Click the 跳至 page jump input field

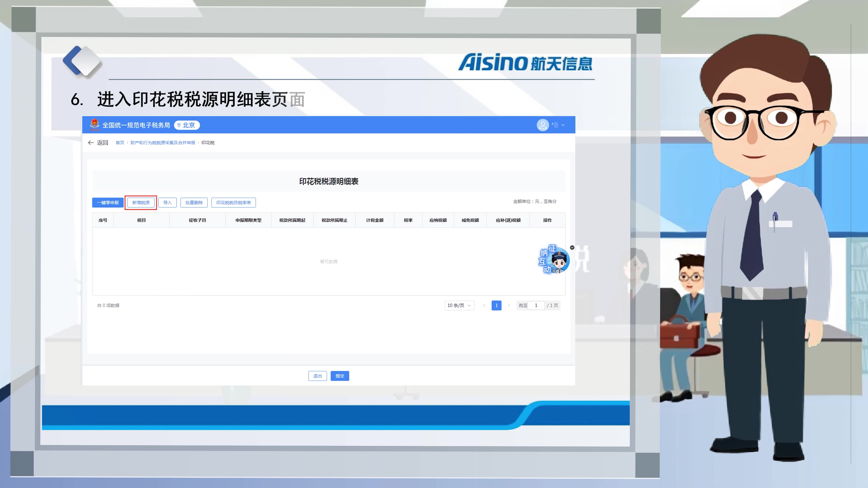tap(536, 305)
